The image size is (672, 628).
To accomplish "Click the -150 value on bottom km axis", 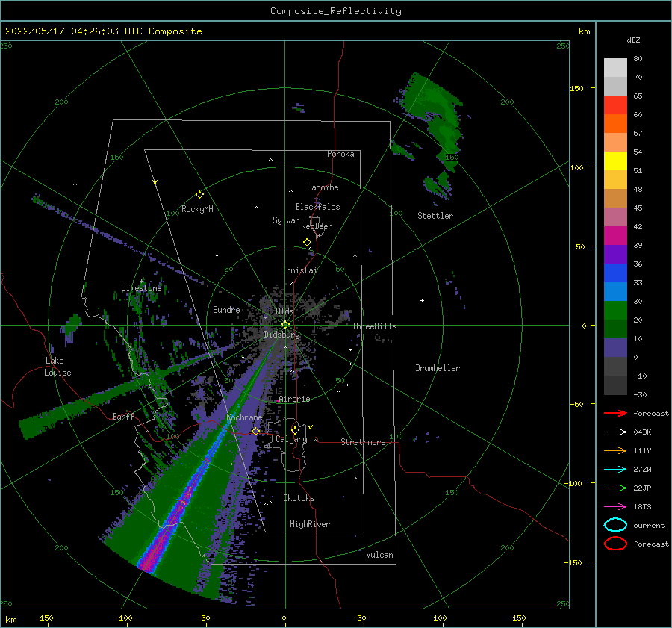I will (x=44, y=618).
